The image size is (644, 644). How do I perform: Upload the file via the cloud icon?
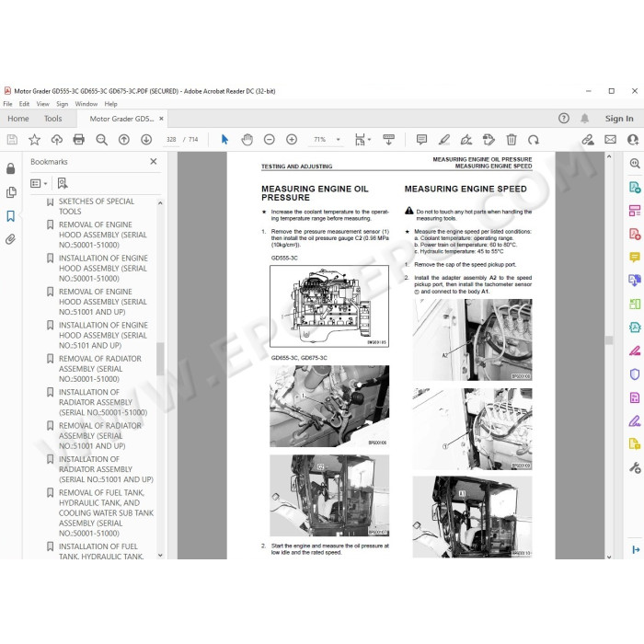point(57,140)
